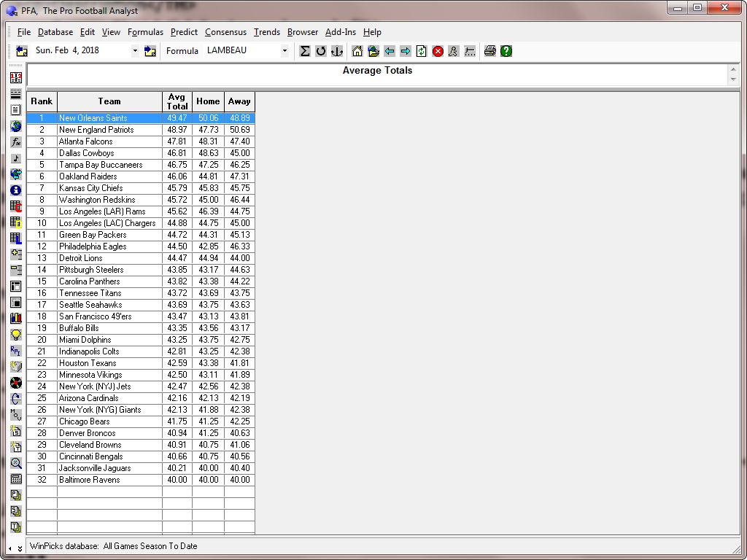This screenshot has height=560, width=747.
Task: Click the stacked pages P sidebar icon
Action: tap(16, 495)
